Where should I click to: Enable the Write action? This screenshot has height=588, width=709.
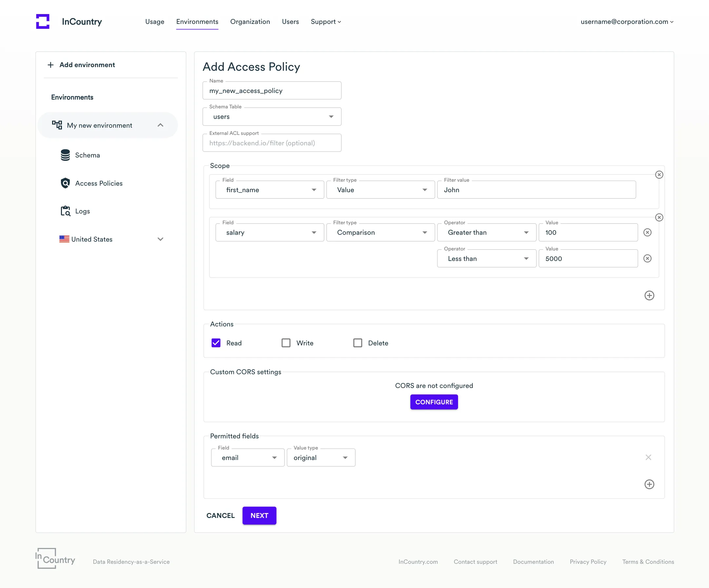tap(286, 343)
